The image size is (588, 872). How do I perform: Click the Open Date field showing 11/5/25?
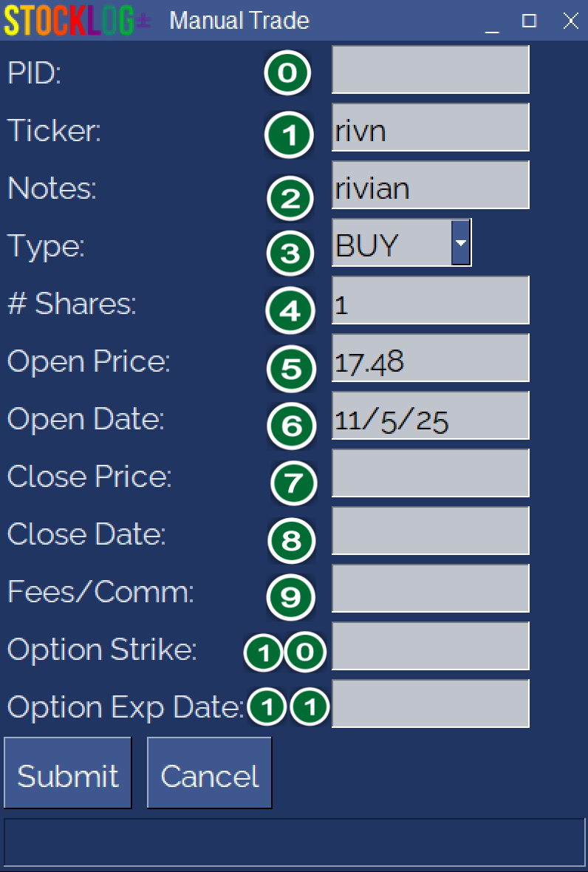tap(430, 415)
